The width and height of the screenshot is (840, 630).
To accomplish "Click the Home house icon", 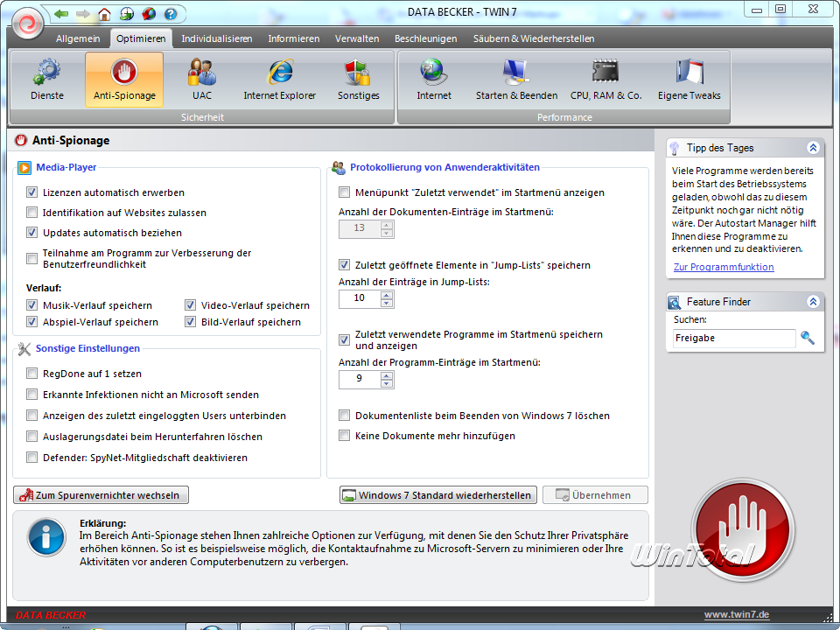I will pos(104,14).
